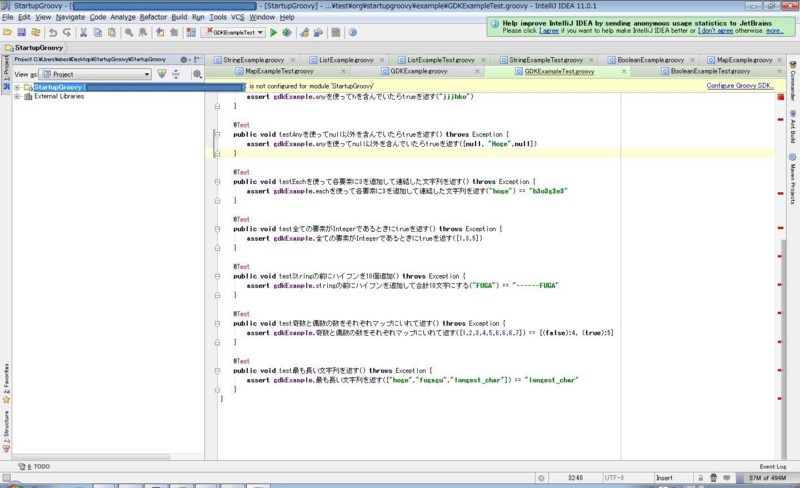Click the Cut scissors icon
Screen dimensions: 800x488
click(x=83, y=32)
